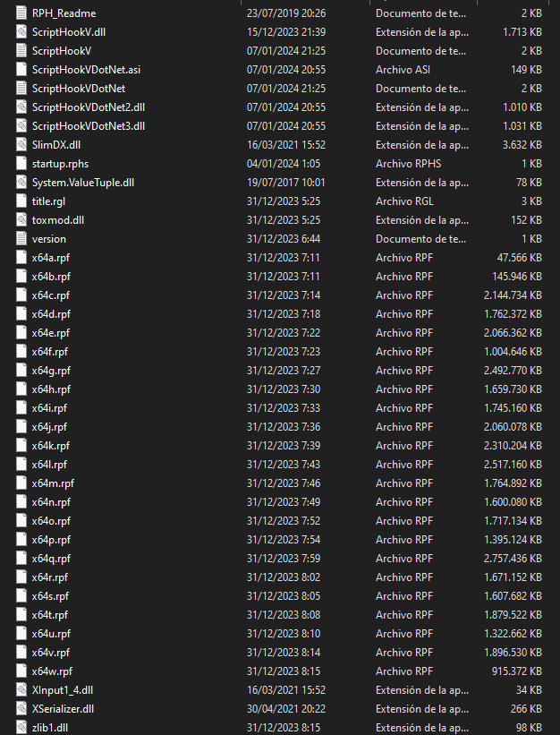Click the date 04/01/2024 1:05
The width and height of the screenshot is (560, 735).
pyautogui.click(x=284, y=164)
